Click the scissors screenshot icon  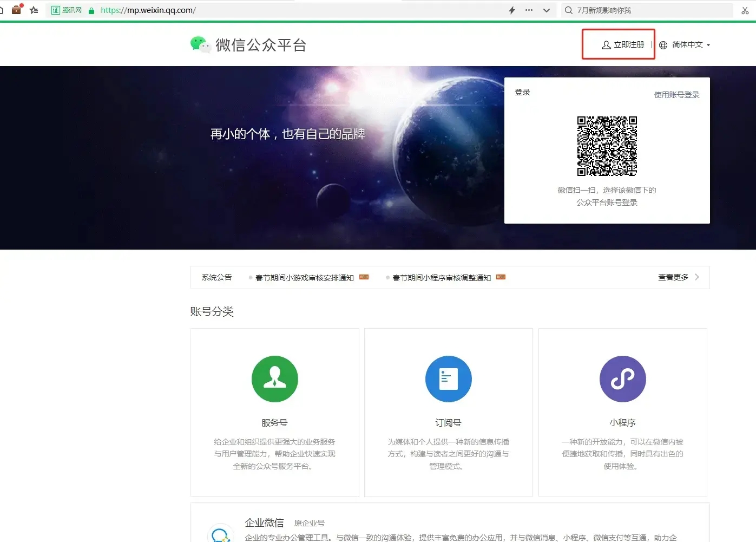[745, 10]
